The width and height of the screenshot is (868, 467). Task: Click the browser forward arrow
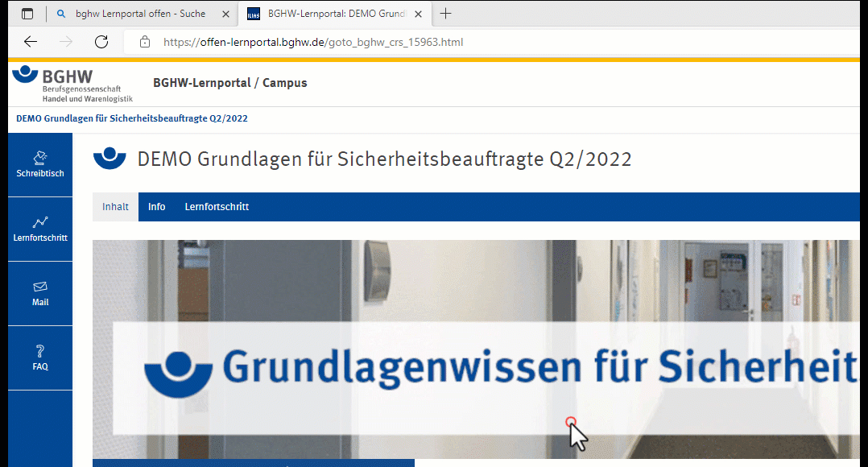pyautogui.click(x=66, y=42)
